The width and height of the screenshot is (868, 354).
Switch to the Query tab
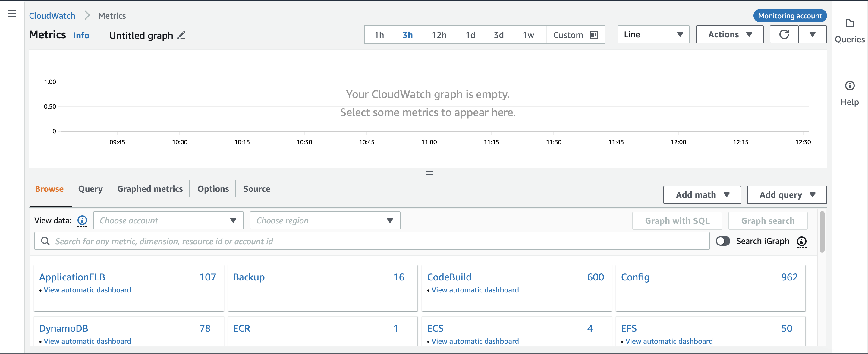point(90,189)
